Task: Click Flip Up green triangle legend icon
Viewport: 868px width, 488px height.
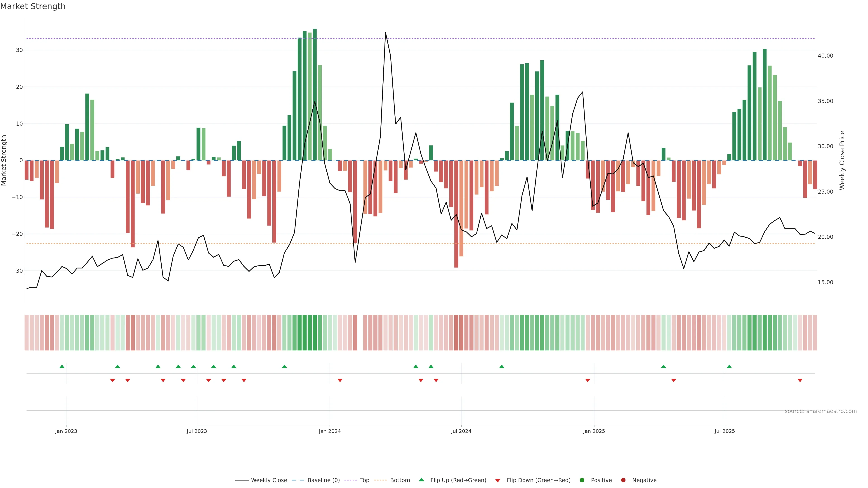Action: pos(421,480)
